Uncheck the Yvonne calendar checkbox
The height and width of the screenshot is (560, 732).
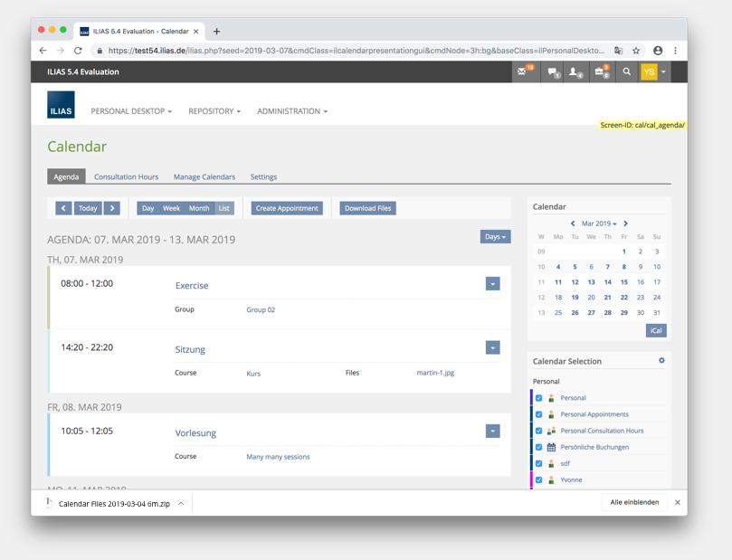pyautogui.click(x=539, y=479)
